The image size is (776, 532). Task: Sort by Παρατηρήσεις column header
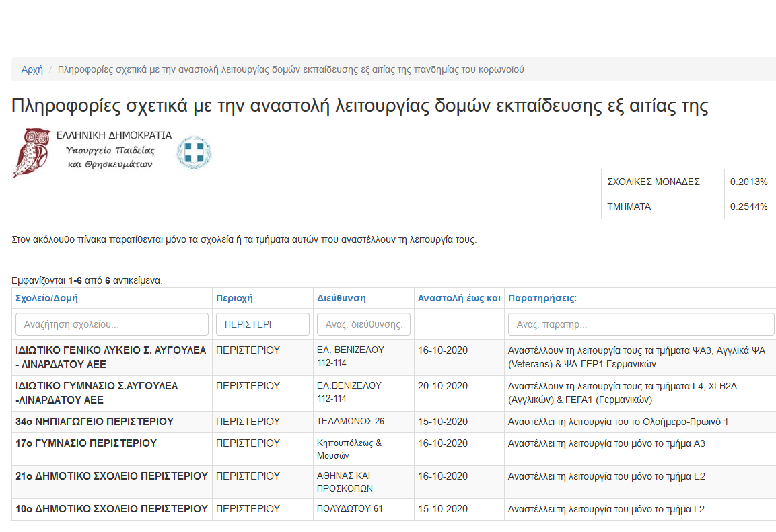pos(542,298)
